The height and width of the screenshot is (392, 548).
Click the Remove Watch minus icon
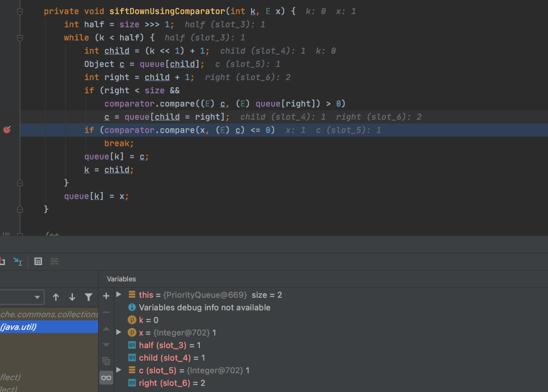[x=106, y=312]
